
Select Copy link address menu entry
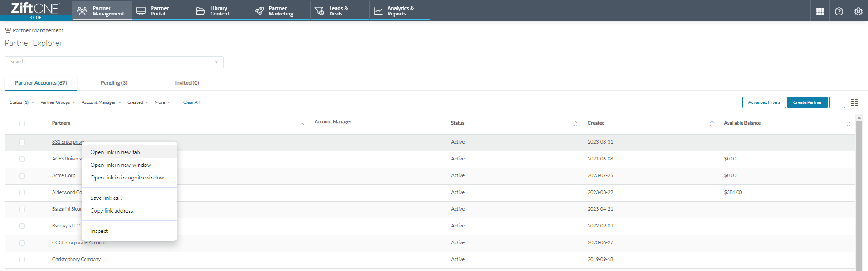click(x=129, y=211)
